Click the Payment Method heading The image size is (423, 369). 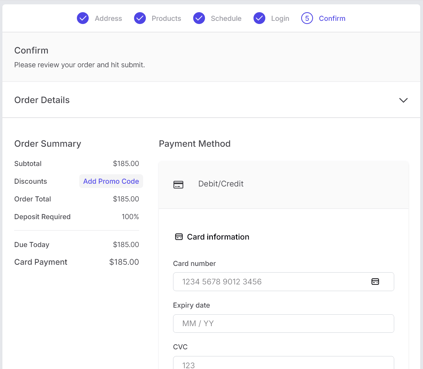coord(195,144)
